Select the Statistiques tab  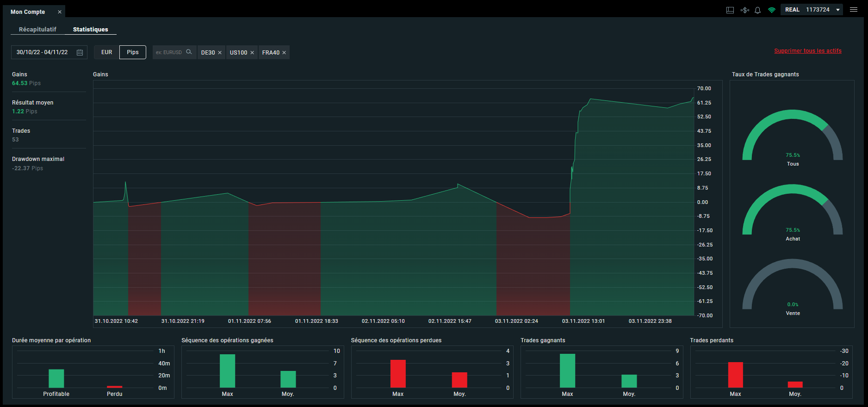tap(91, 29)
